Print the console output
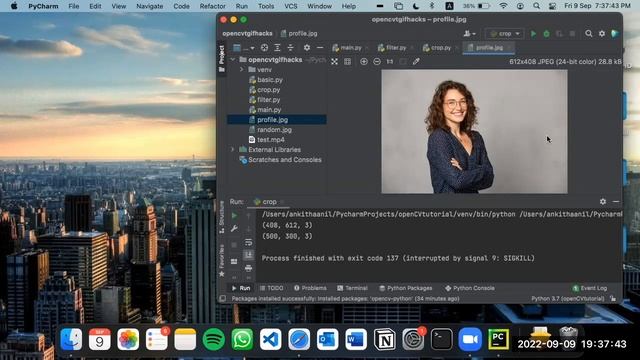 click(x=248, y=268)
